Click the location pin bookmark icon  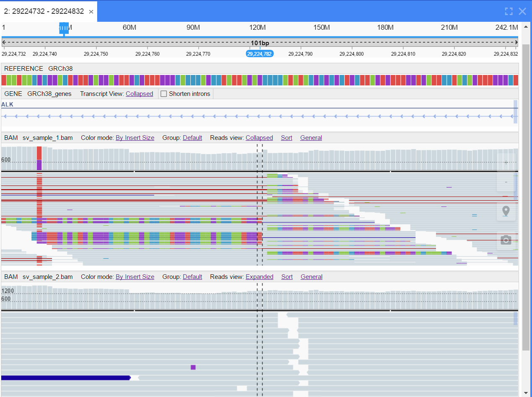pos(506,211)
